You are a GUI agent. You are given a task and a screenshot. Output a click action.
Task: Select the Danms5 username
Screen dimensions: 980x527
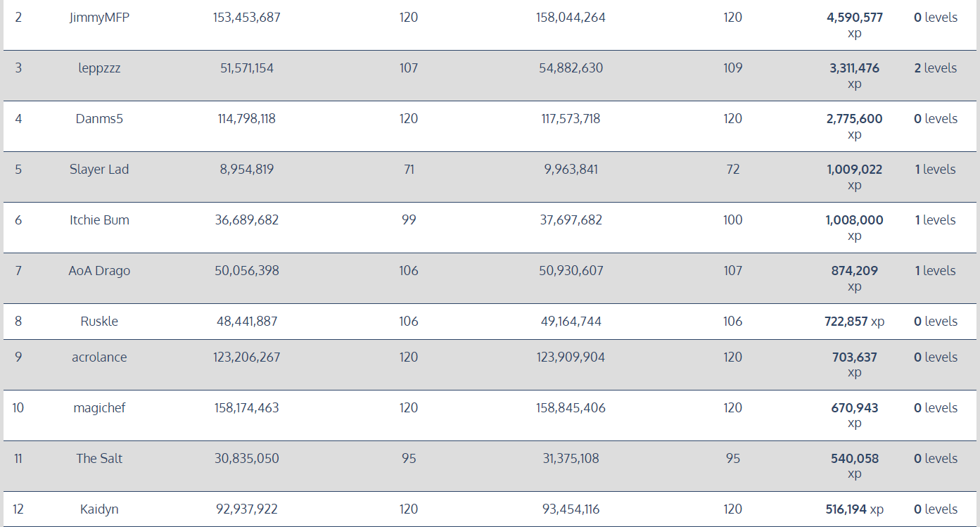pos(99,119)
